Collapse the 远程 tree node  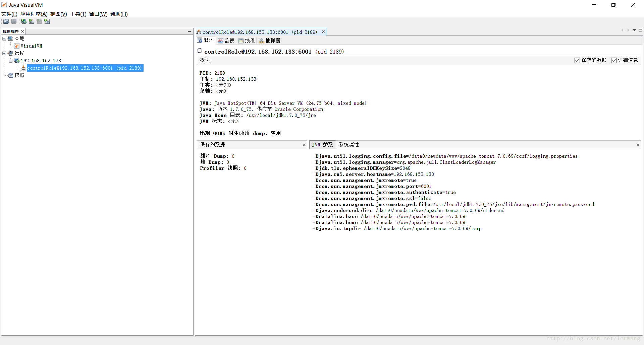pyautogui.click(x=4, y=53)
